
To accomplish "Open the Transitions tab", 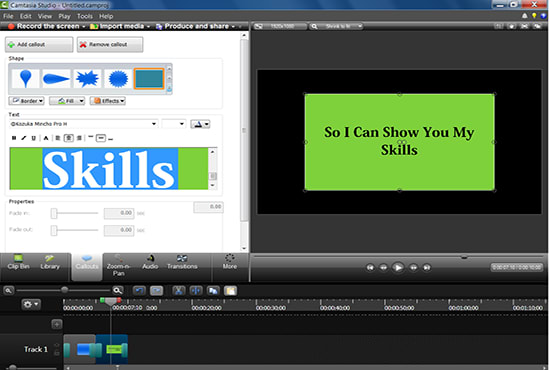I will coord(182,262).
